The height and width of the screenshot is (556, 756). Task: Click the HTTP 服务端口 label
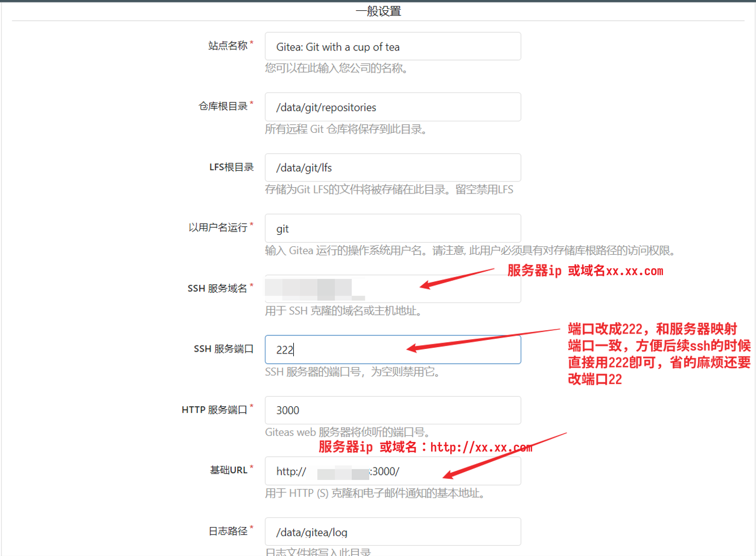[214, 410]
